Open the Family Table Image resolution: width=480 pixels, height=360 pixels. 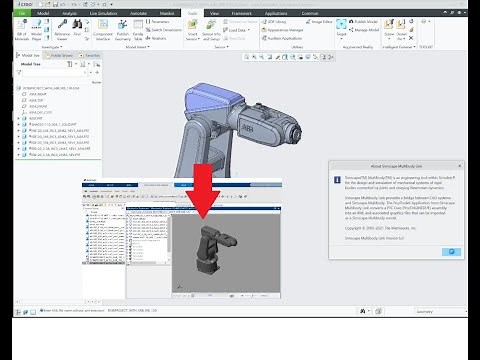coord(138,29)
